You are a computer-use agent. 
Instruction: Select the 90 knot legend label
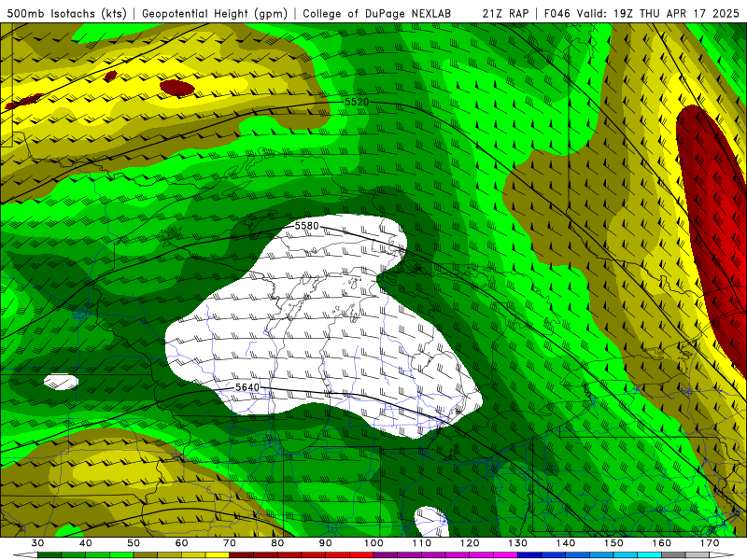tap(326, 543)
